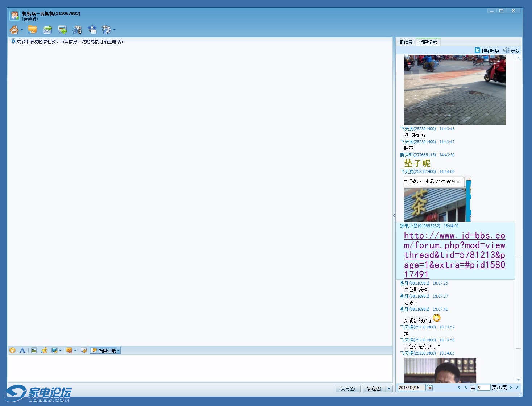This screenshot has height=406, width=532.
Task: Click group title 机机玩--玩机机(313067883)
Action: click(x=51, y=13)
